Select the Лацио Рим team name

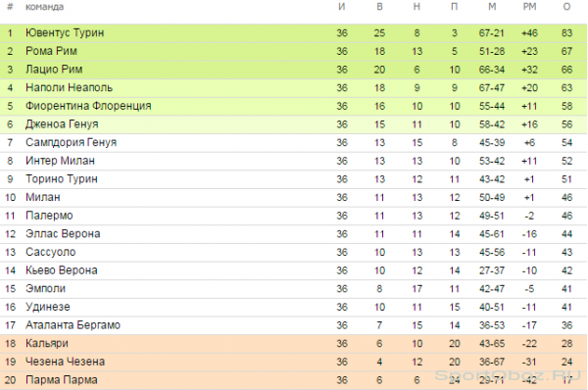click(54, 70)
